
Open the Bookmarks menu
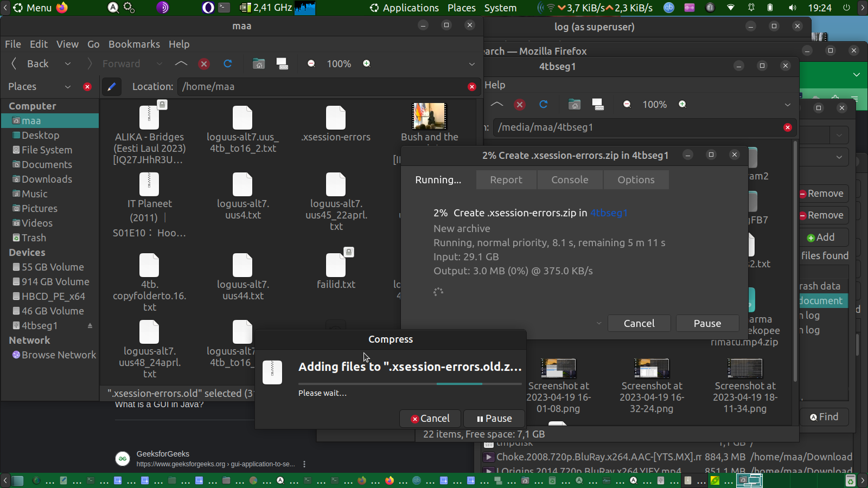tap(134, 44)
